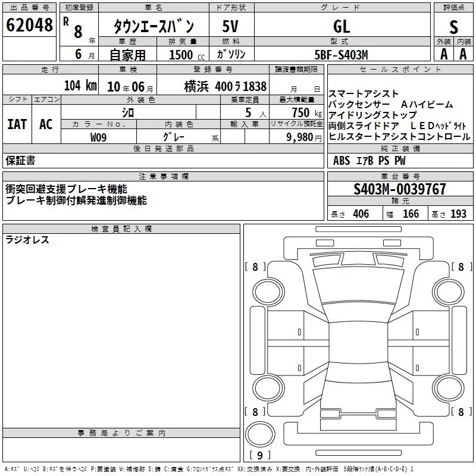476x476 pixels.
Task: Click the lot number 62048
Action: tap(29, 25)
